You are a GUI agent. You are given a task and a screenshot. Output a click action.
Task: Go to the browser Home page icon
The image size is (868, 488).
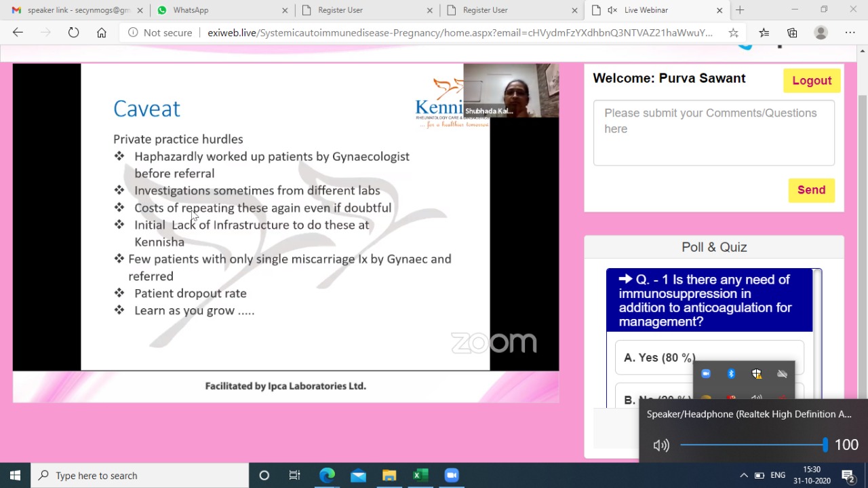click(102, 33)
